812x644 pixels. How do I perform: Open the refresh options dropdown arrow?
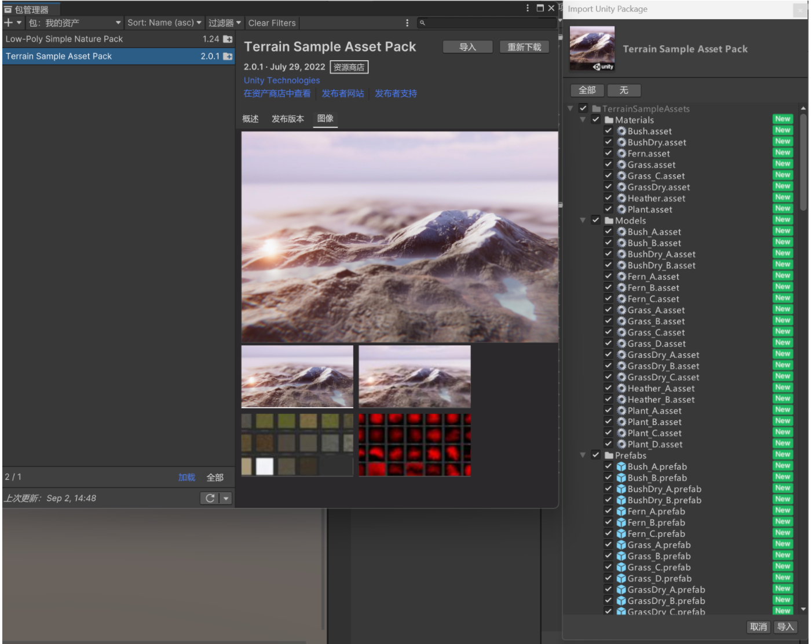coord(226,498)
